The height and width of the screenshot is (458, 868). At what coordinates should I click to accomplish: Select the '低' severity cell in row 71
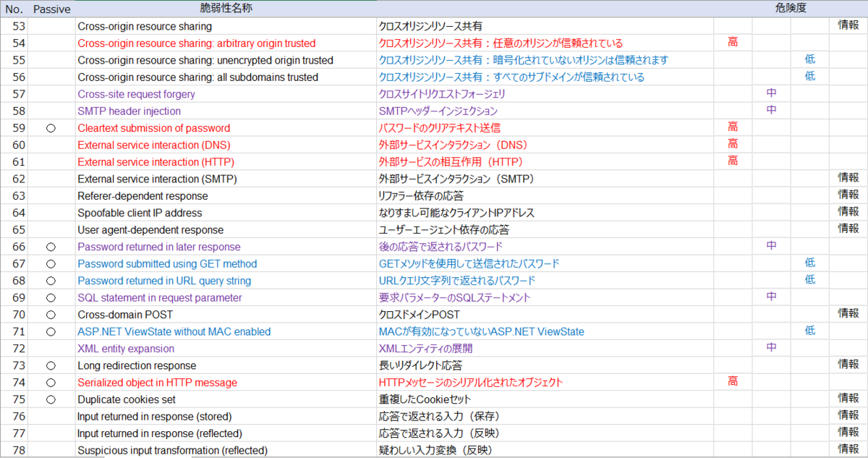tap(810, 331)
